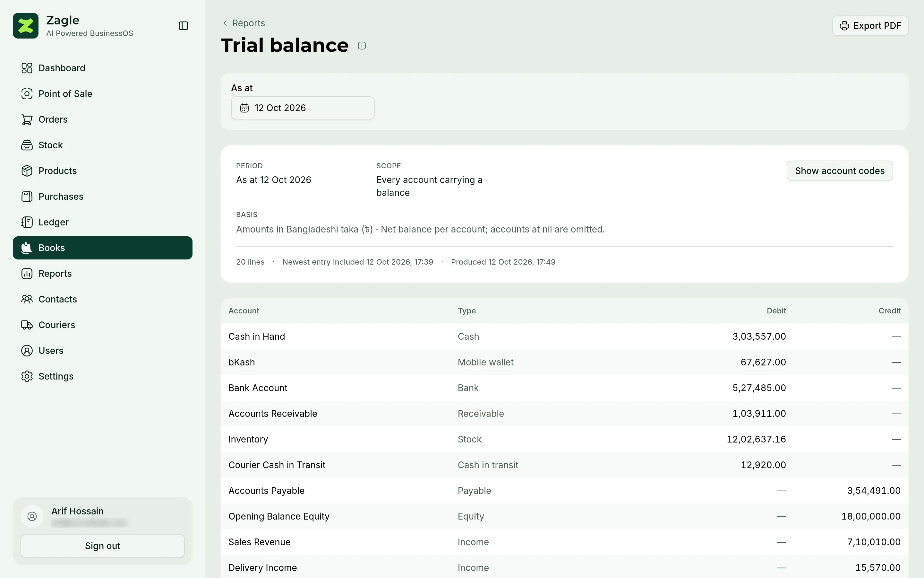Select the Inventory account row
The height and width of the screenshot is (578, 924).
pos(564,439)
